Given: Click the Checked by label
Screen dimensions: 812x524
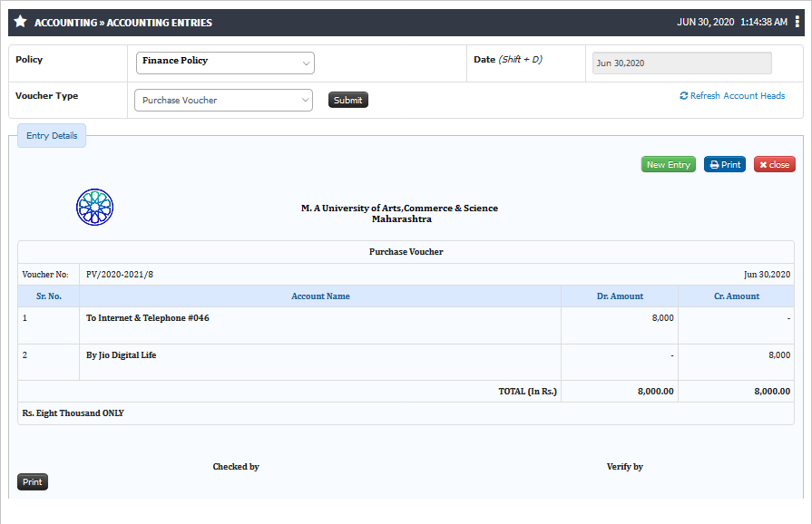Looking at the screenshot, I should pos(236,467).
